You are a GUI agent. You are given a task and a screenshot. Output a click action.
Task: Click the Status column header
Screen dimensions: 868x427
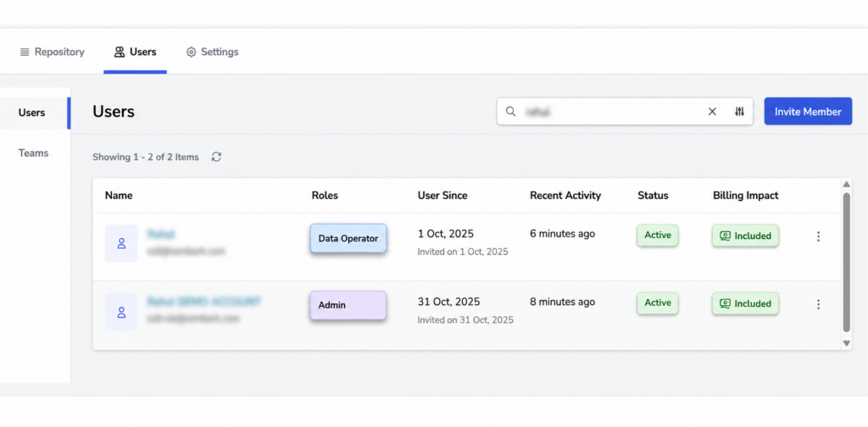coord(653,195)
